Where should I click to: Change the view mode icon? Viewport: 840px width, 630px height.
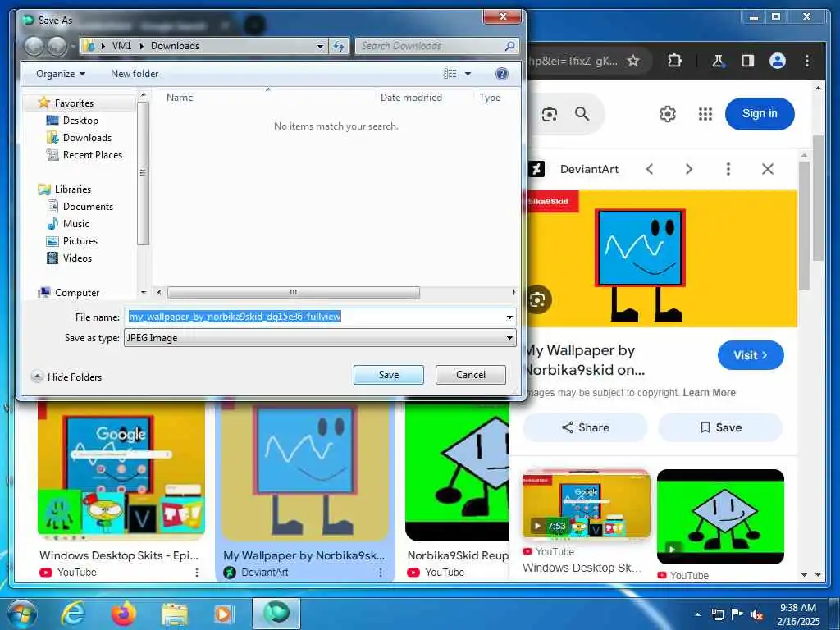point(450,73)
